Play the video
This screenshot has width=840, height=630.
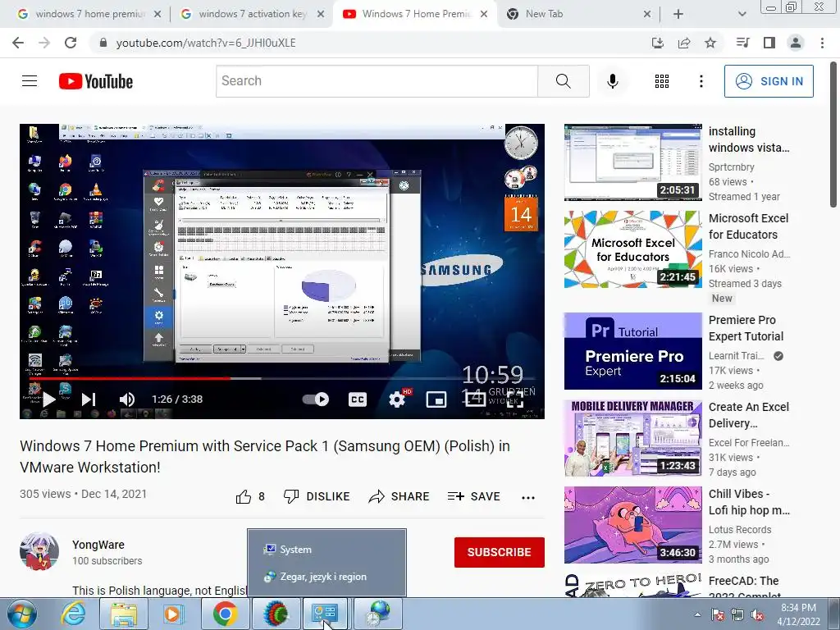(48, 399)
